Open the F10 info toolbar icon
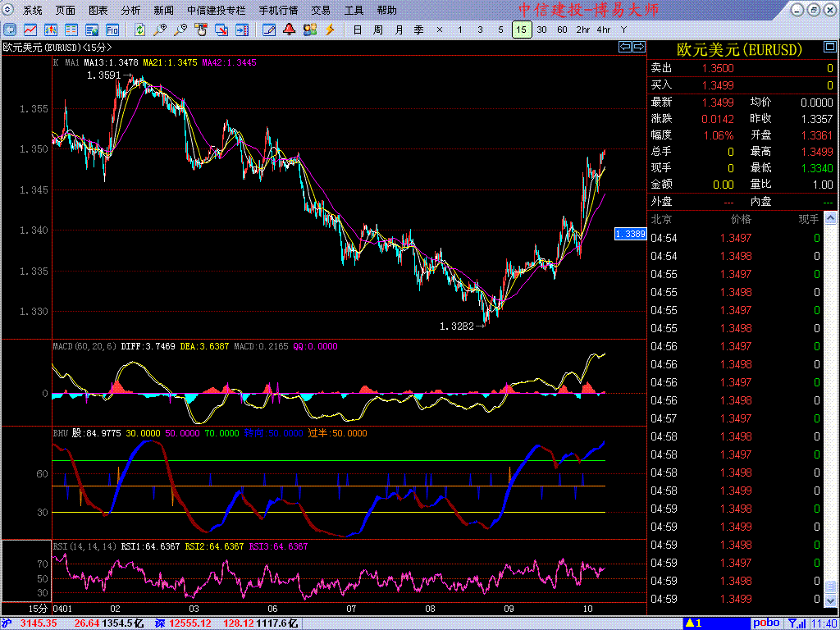This screenshot has width=840, height=630. click(x=112, y=30)
